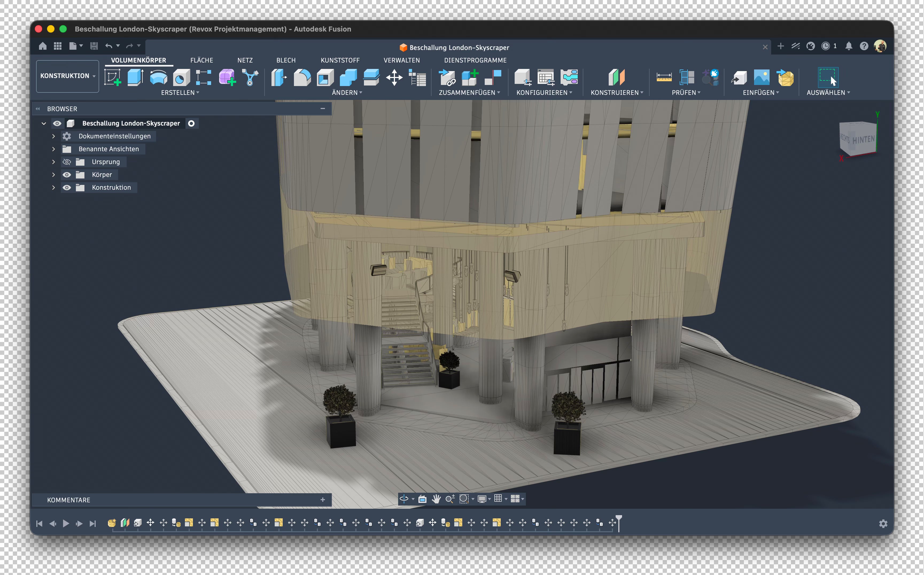Switch to the BLECH tab
Screen dimensions: 924x575
pos(286,60)
